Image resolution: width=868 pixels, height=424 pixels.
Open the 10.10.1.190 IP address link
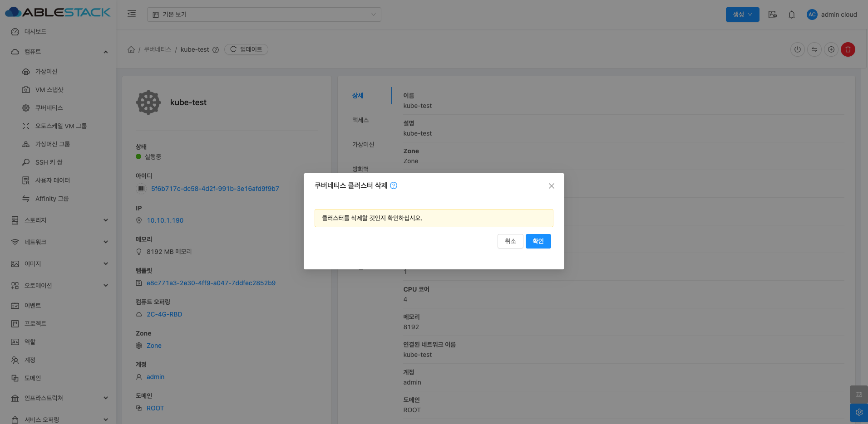point(165,220)
